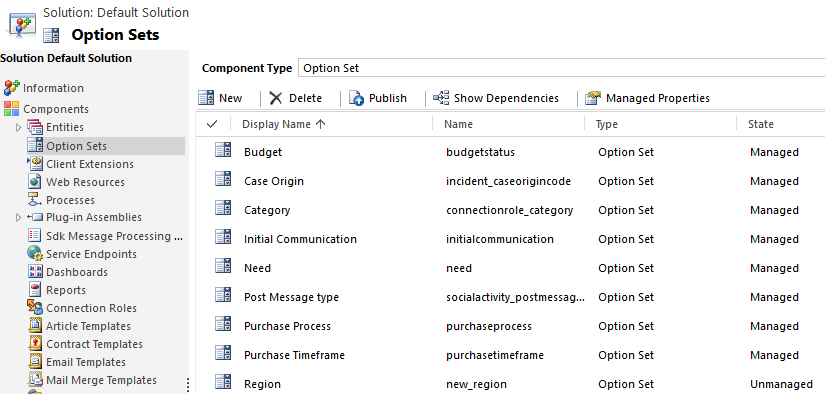Viewport: 825px width, 394px height.
Task: Click the Dashboards icon
Action: click(x=35, y=271)
